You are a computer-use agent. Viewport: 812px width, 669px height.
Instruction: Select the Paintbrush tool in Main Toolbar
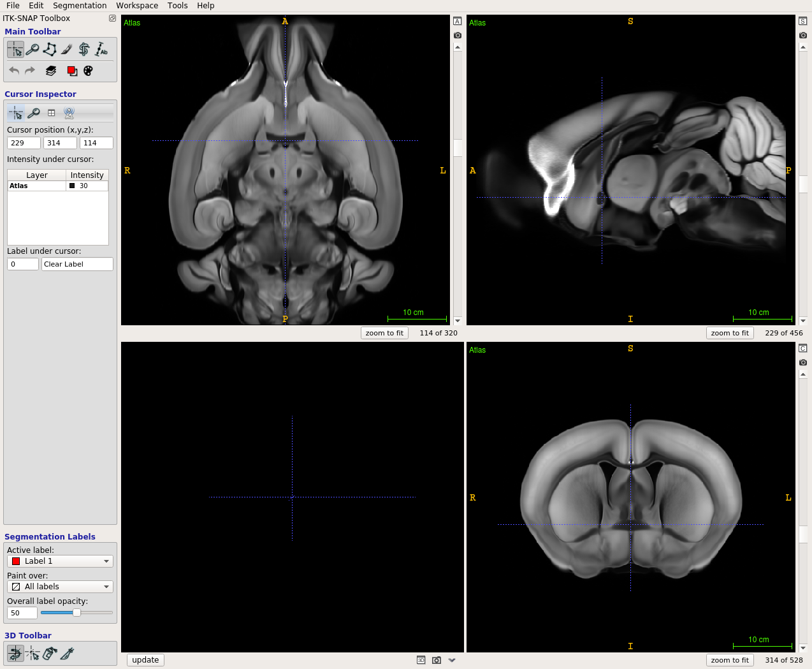[67, 49]
